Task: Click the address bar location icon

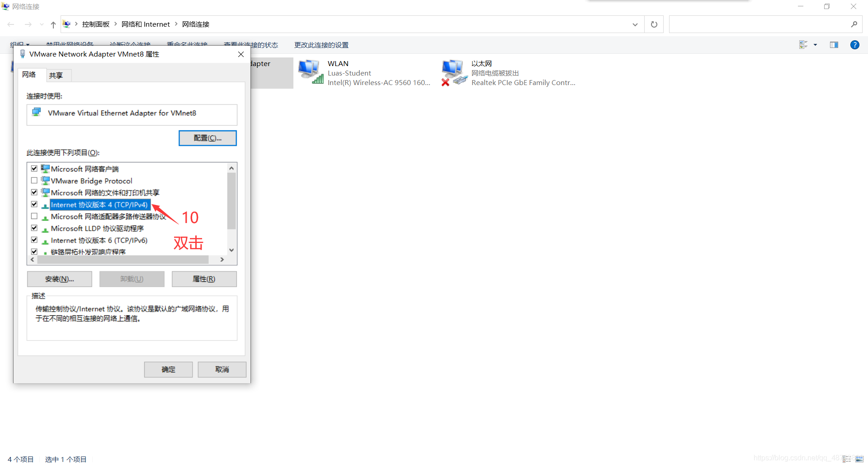Action: point(67,24)
